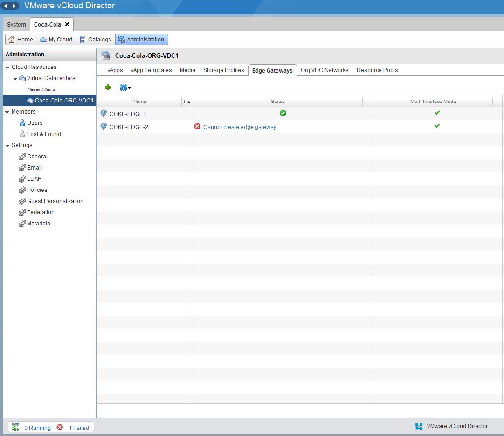Switch to the Org VDC Networks tab
Screen dimensions: 504x436
coord(324,70)
